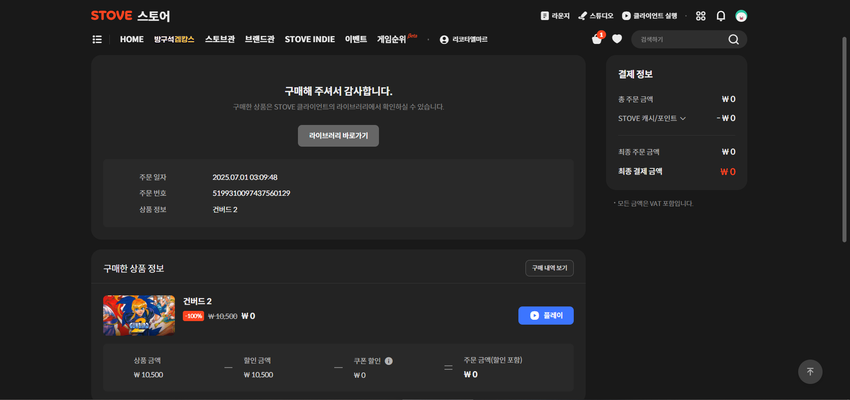
Task: Open the 방구석 겜캉스 tab
Action: (174, 39)
